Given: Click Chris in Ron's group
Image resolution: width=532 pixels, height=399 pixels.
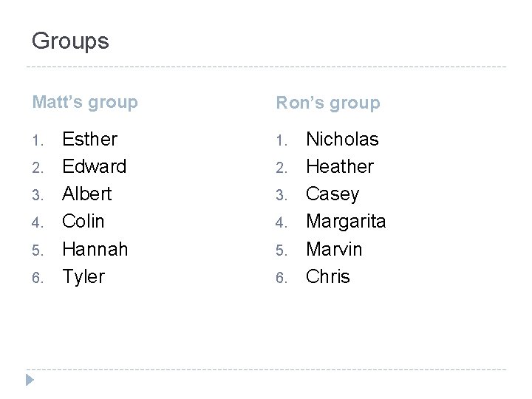Looking at the screenshot, I should tap(328, 276).
